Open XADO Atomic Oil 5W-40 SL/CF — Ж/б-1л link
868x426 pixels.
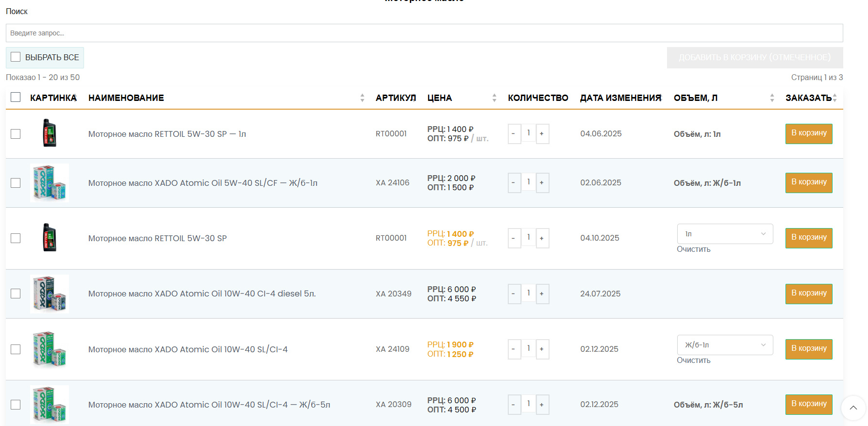(203, 183)
